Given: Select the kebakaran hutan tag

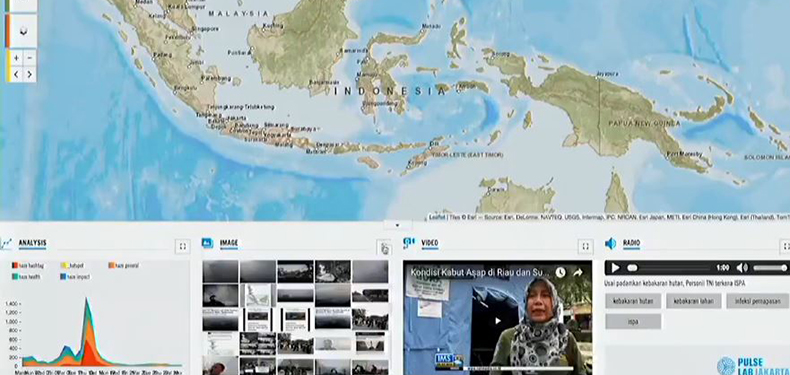Looking at the screenshot, I should coord(633,301).
